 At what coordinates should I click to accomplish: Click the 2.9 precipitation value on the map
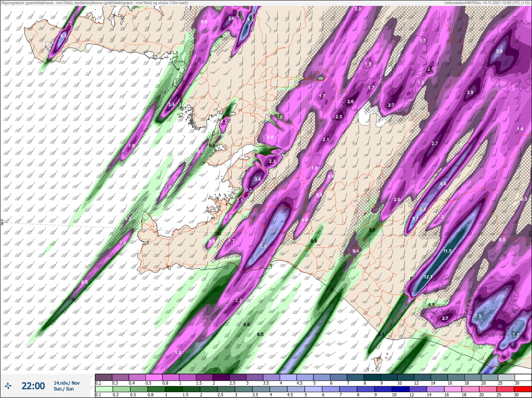coord(470,92)
